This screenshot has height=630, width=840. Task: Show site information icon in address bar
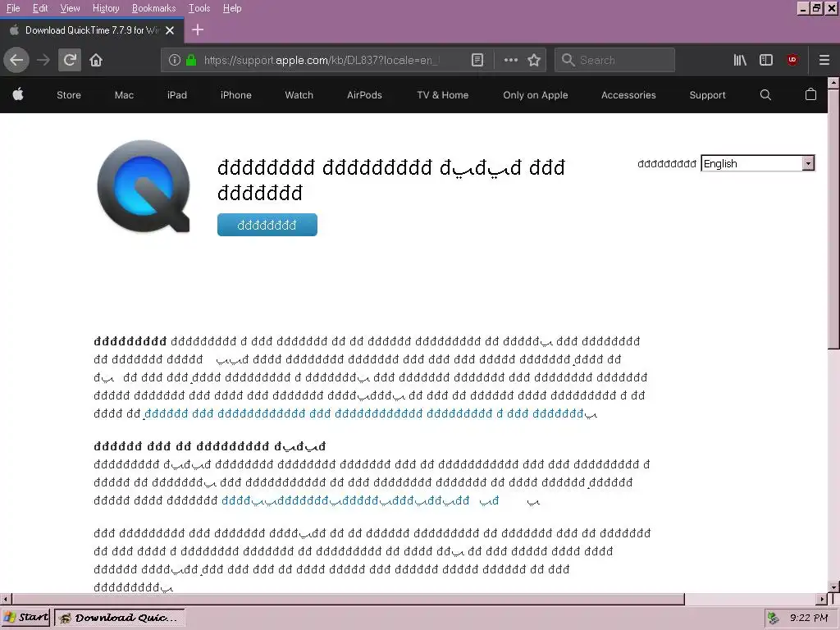click(x=175, y=60)
